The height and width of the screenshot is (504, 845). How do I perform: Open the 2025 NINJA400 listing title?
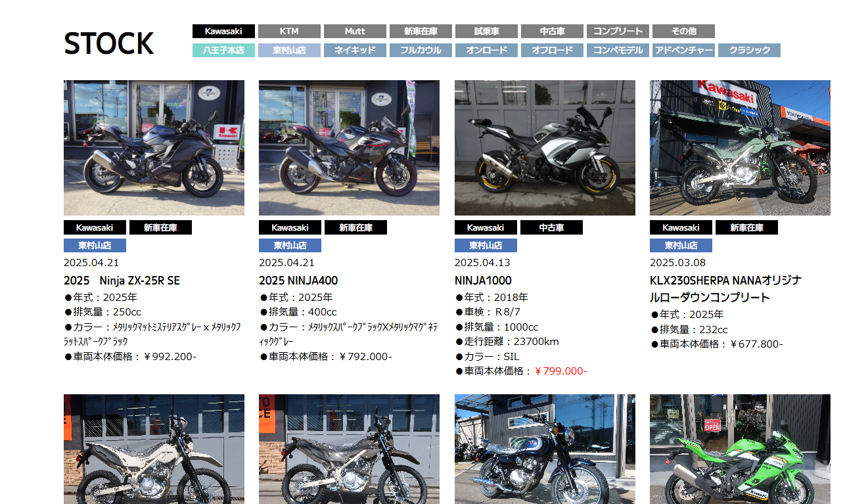(298, 281)
